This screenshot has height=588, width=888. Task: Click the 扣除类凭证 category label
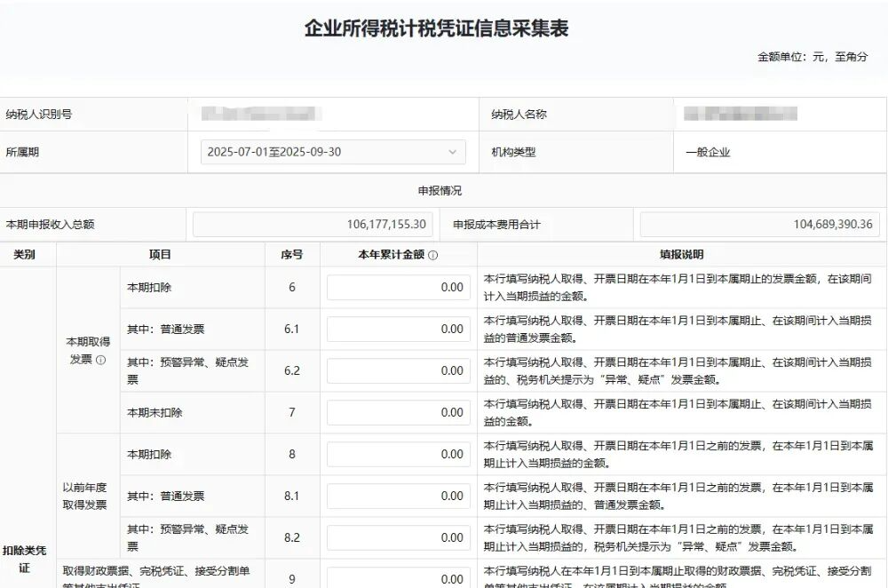24,559
